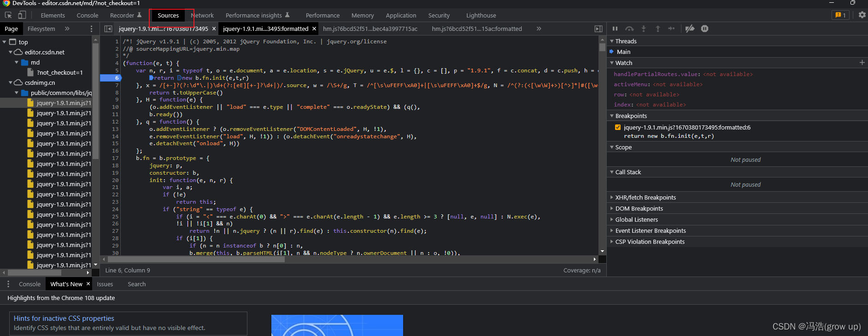868x336 pixels.
Task: Show more open file tabs chevron
Action: (x=539, y=29)
